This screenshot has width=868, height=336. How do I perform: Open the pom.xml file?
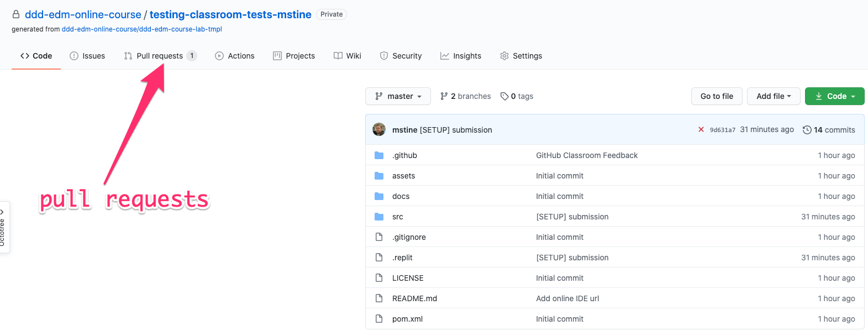pos(407,319)
